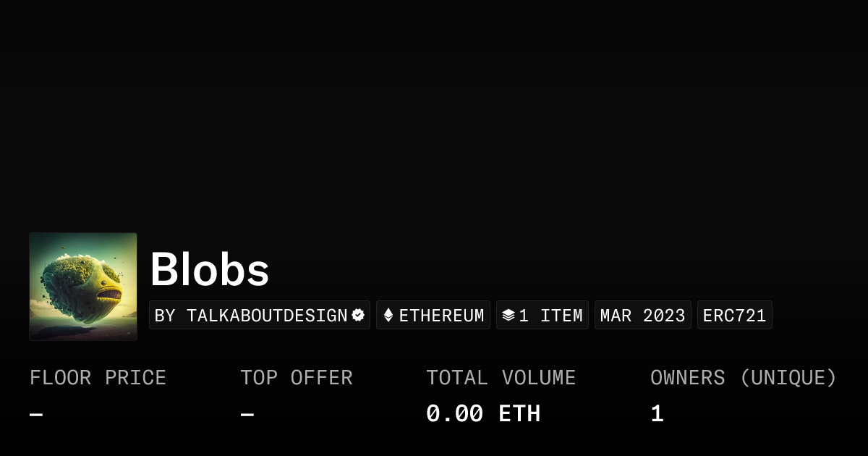Click the TOTAL VOLUME label
868x456 pixels.
click(501, 378)
